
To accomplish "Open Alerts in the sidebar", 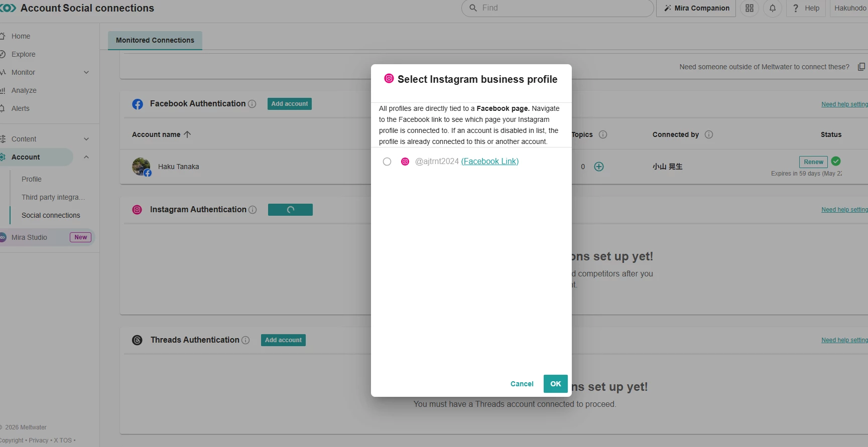I will (20, 108).
